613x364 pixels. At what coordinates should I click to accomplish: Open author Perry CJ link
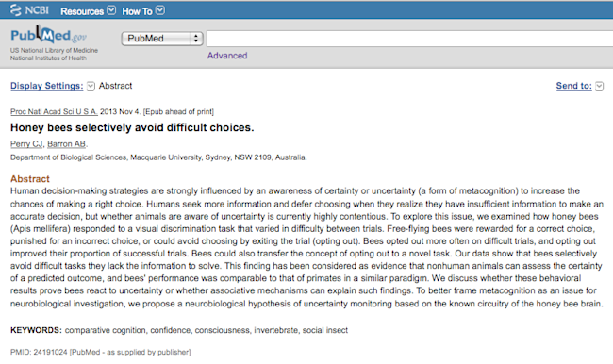tap(26, 144)
